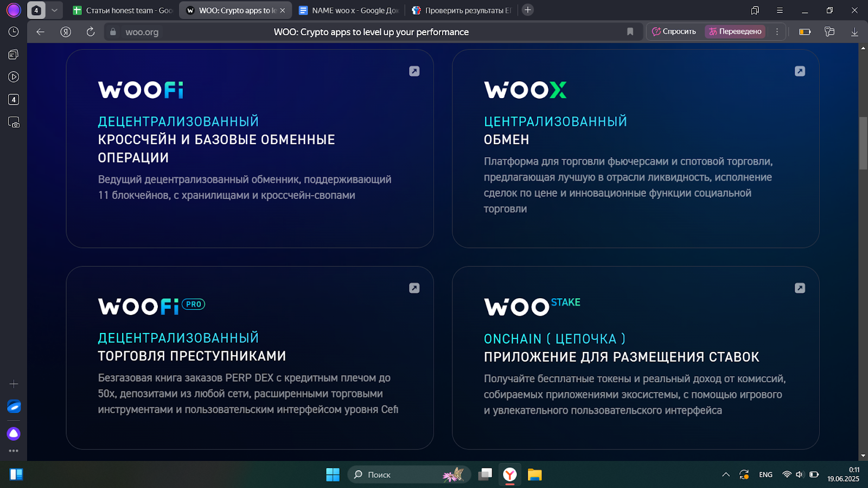
Task: Open the battery saver icon in toolbar
Action: tap(805, 32)
